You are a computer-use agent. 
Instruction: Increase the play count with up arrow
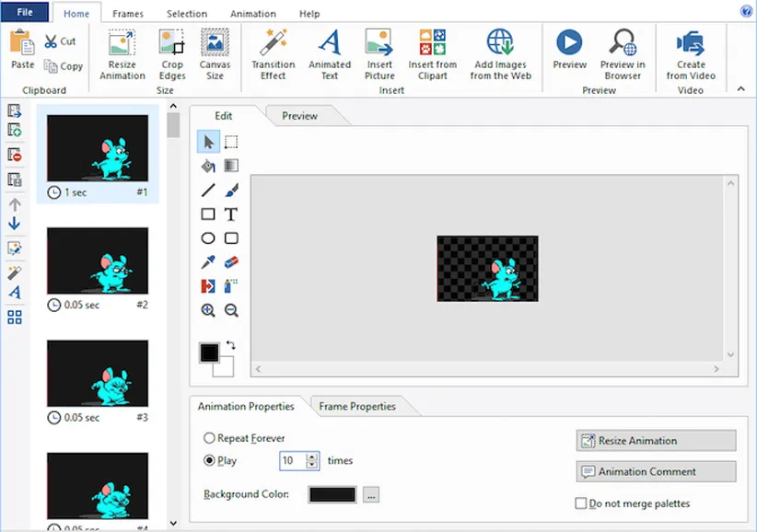click(313, 457)
